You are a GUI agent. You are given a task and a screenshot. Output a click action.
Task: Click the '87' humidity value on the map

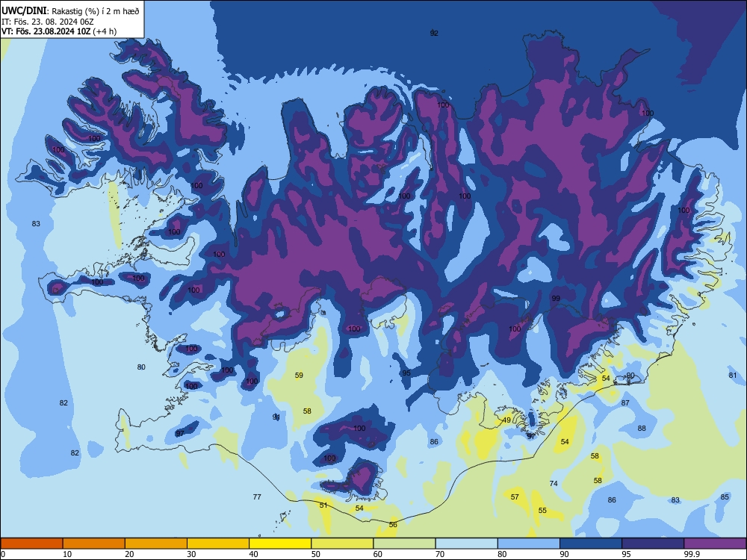(625, 402)
